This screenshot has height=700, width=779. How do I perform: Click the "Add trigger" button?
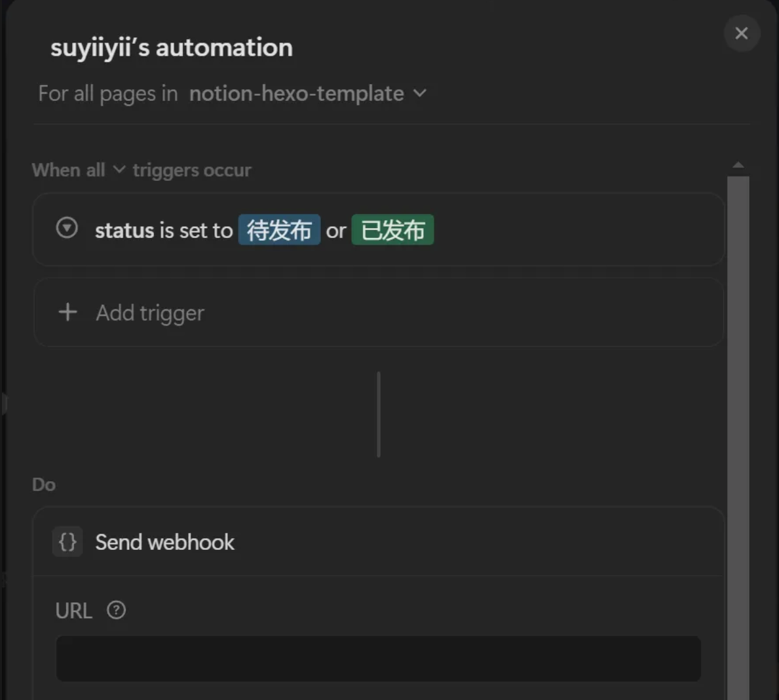[x=150, y=313]
